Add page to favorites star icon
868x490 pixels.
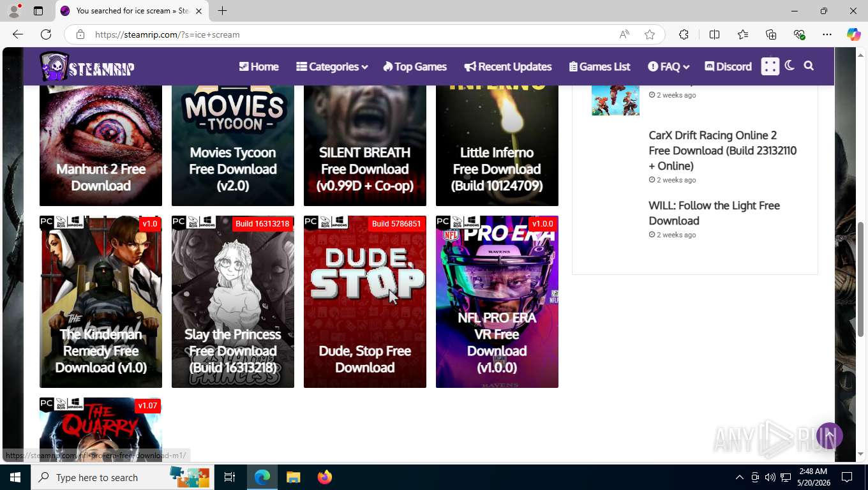pos(650,34)
